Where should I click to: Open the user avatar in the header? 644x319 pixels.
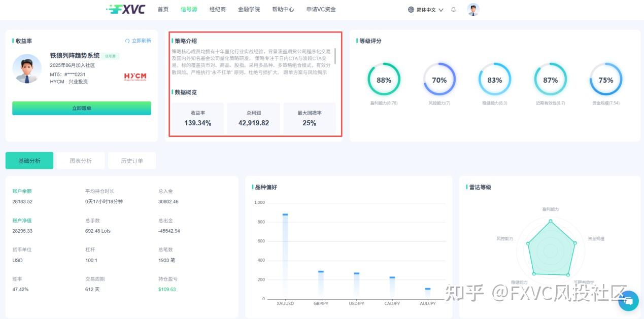click(473, 9)
